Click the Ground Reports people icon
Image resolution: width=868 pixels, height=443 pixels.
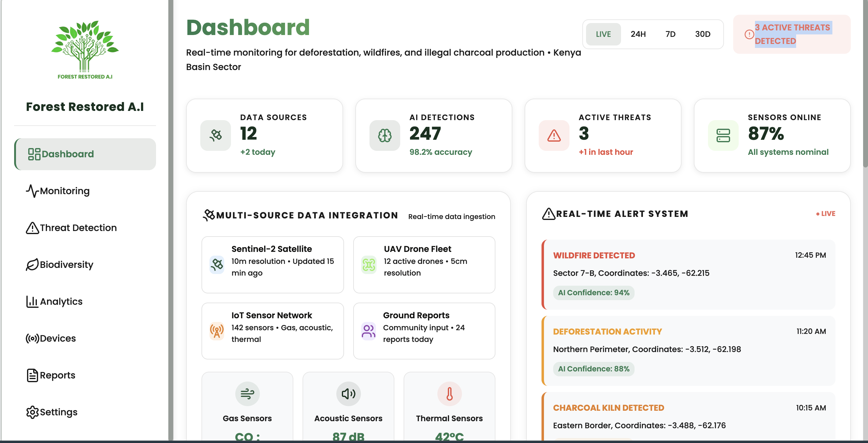[368, 331]
